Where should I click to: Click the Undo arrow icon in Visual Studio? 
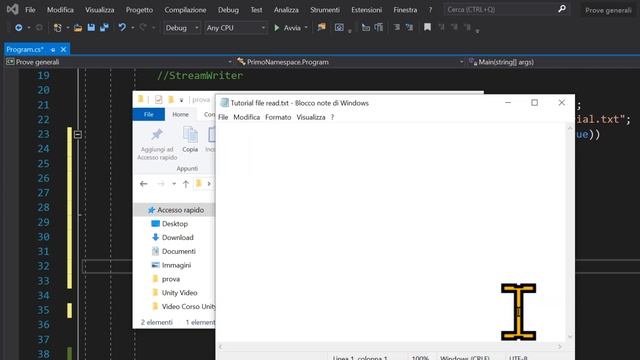[122, 27]
